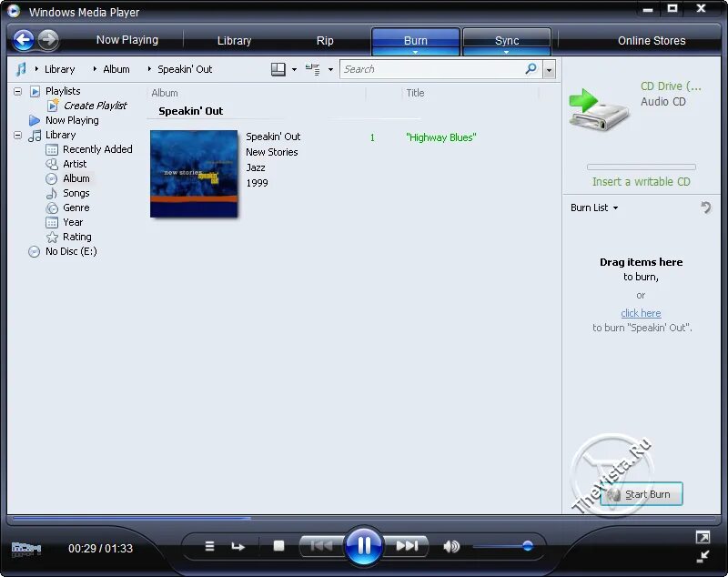Viewport: 728px width, 577px height.
Task: Click the Library breadcrumb label
Action: pyautogui.click(x=59, y=69)
